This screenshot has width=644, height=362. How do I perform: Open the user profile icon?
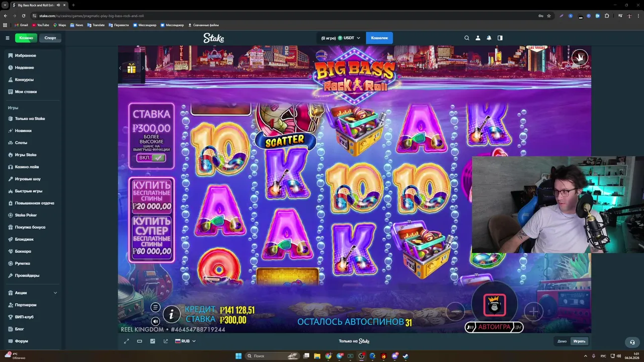click(x=478, y=38)
